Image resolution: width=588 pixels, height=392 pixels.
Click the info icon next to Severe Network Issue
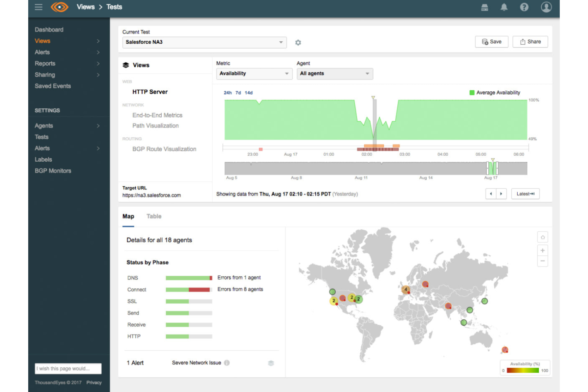click(226, 363)
